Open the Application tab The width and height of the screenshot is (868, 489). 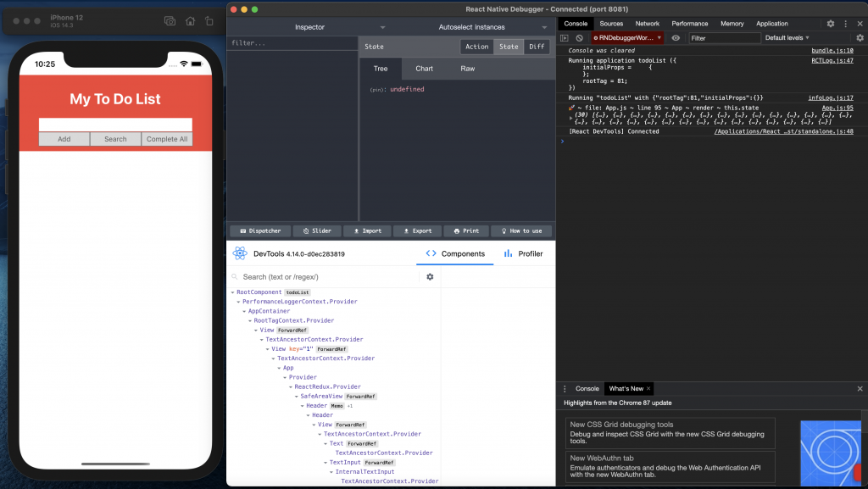click(771, 24)
